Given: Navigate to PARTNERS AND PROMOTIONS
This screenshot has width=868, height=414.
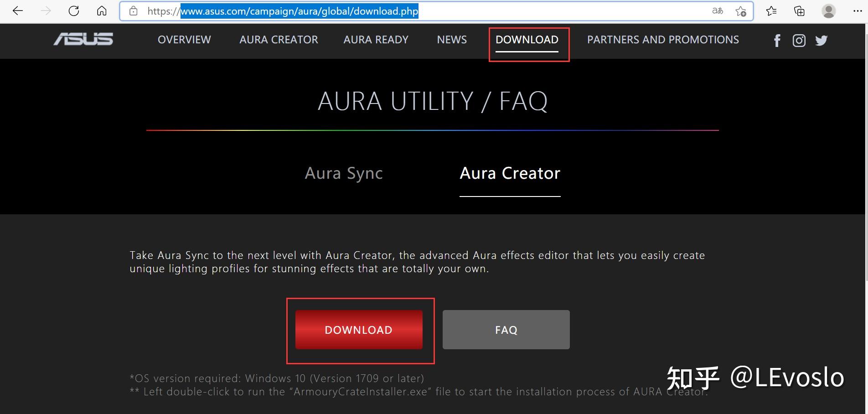Looking at the screenshot, I should (663, 40).
